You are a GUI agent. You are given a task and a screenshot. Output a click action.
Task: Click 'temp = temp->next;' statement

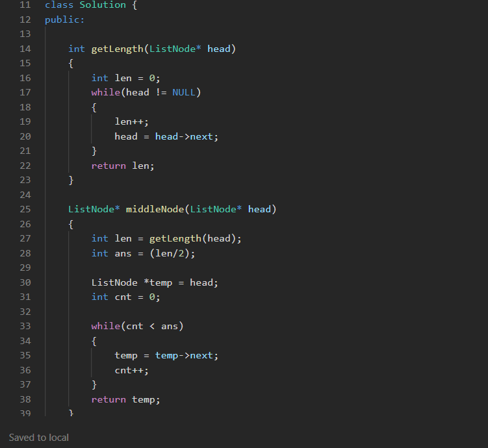[x=166, y=355]
